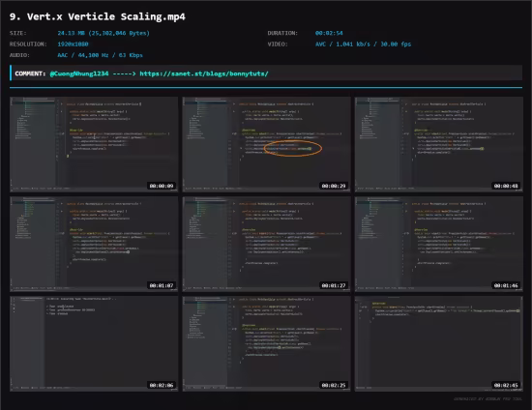Screen dimensions: 532x410
Task: Click the title '9. Vert.x Verticle Scaling.mp4'
Action: 98,16
